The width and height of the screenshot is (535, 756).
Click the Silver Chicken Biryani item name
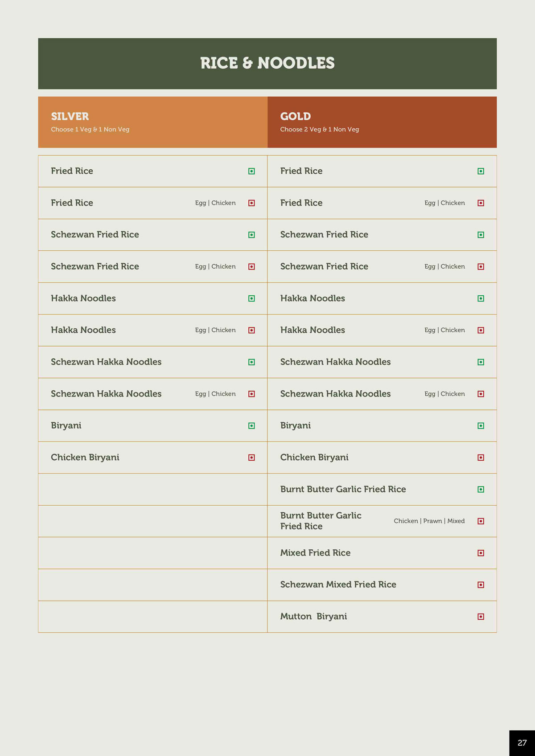[x=85, y=458]
